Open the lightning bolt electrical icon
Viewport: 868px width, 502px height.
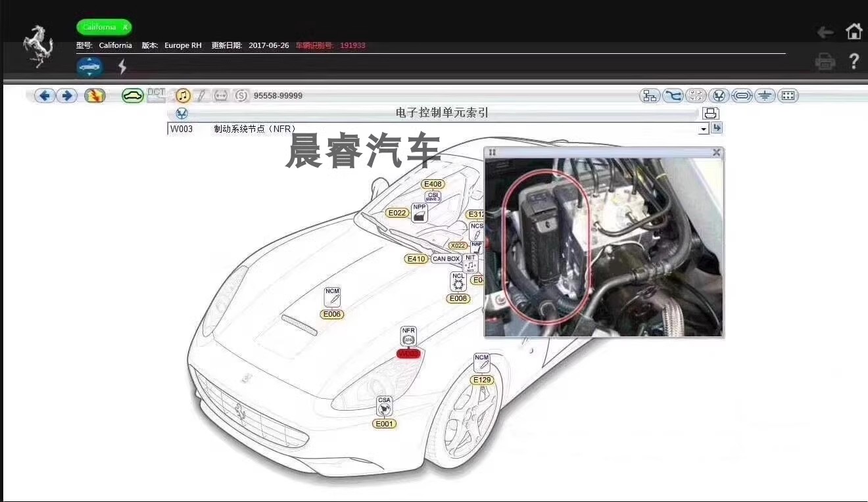122,66
